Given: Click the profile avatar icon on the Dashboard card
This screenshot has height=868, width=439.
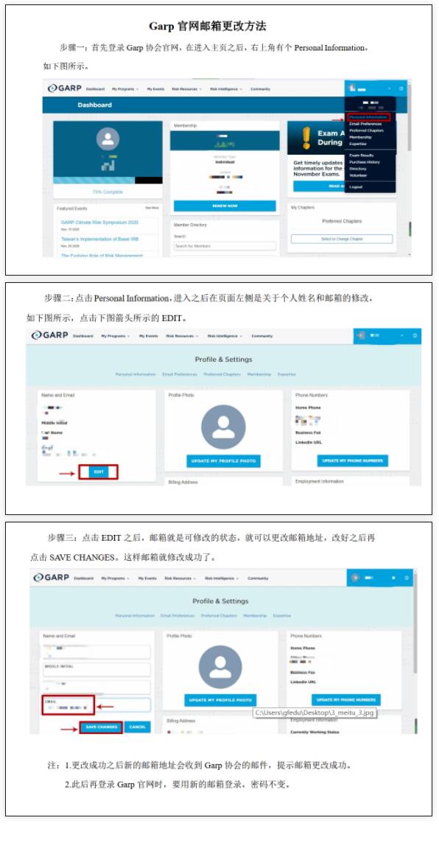Looking at the screenshot, I should (108, 139).
